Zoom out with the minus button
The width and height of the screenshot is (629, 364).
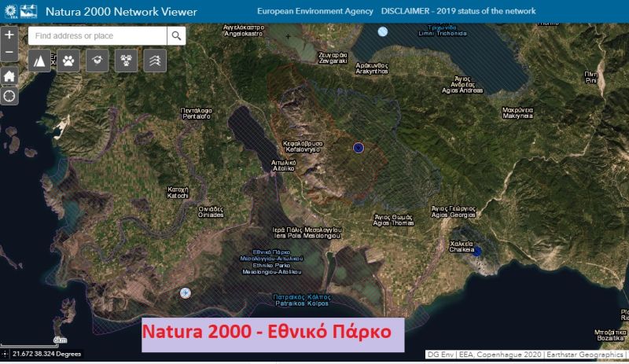coord(9,53)
